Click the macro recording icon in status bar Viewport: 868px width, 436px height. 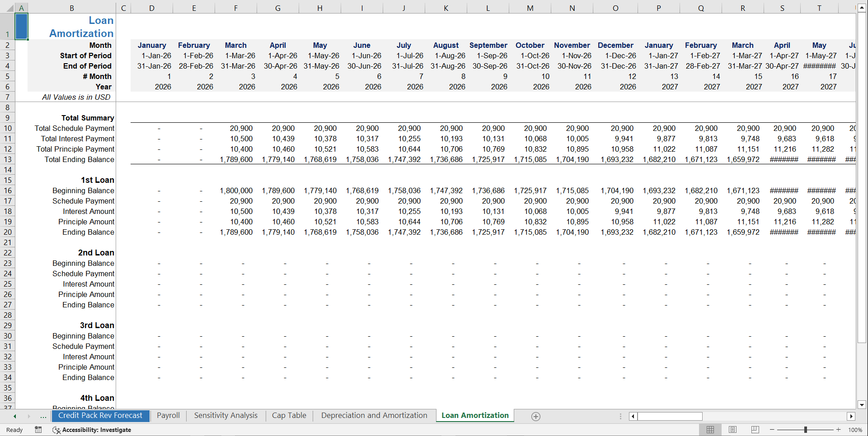[x=38, y=430]
